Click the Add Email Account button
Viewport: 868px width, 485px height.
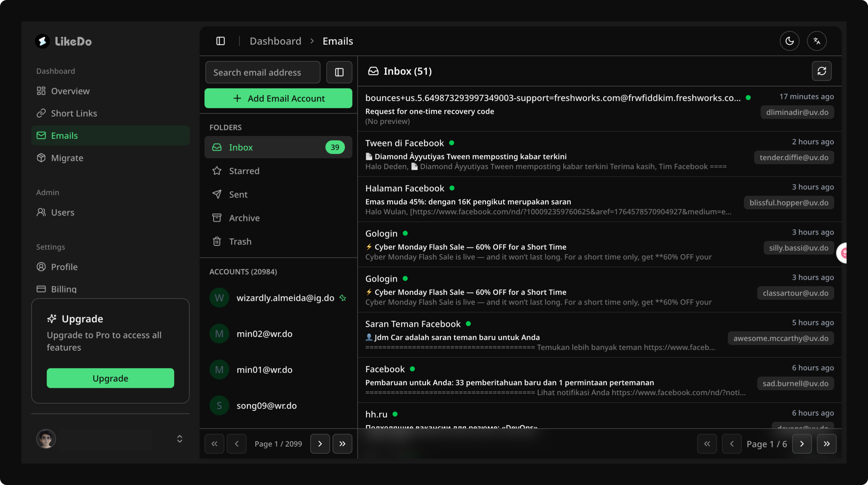tap(278, 98)
